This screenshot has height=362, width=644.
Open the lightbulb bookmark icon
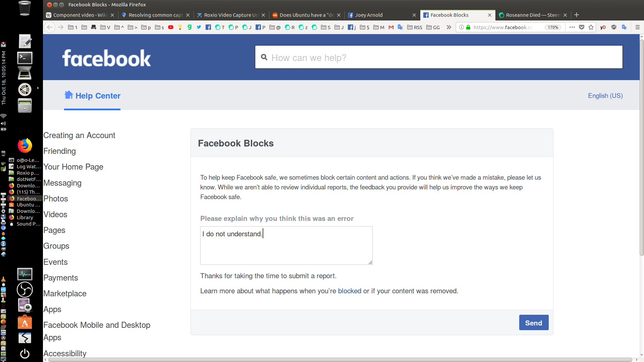point(180,27)
